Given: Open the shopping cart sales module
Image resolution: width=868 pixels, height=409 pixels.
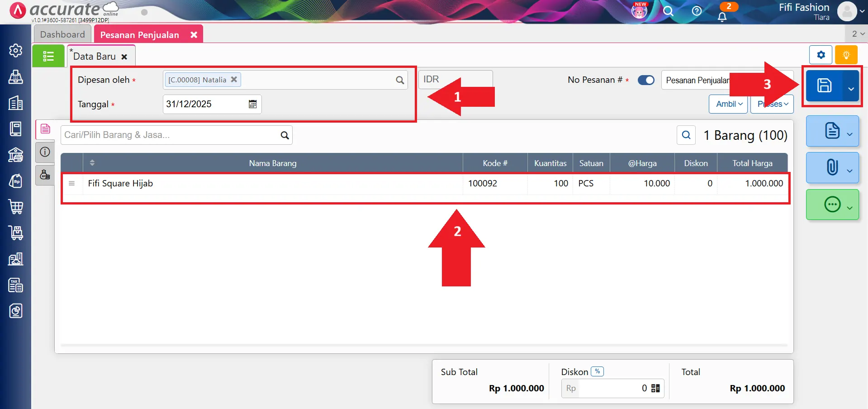Looking at the screenshot, I should [x=16, y=207].
